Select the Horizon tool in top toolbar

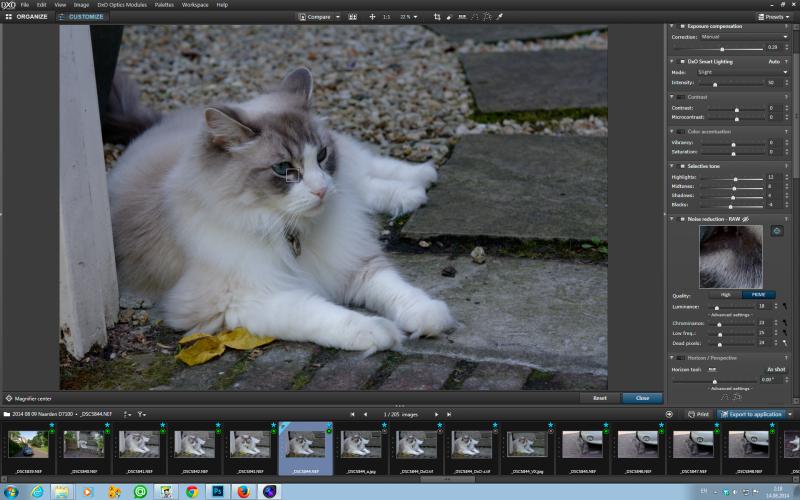(x=462, y=17)
